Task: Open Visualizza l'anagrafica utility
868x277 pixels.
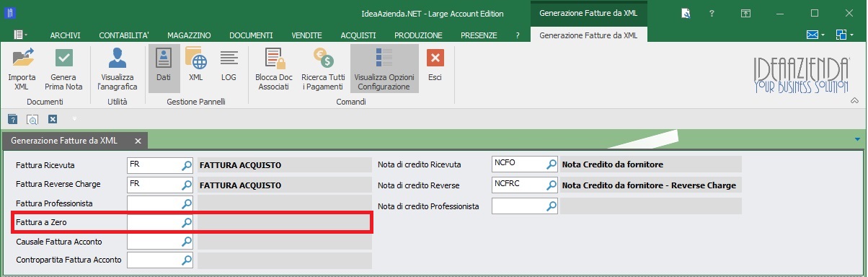Action: tap(118, 69)
